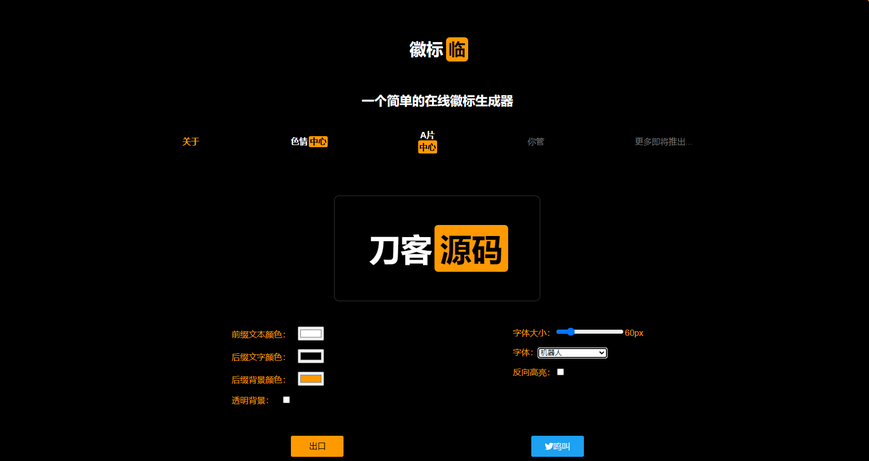
Task: Open the 后缀文字颜色 black color picker
Action: pyautogui.click(x=311, y=356)
